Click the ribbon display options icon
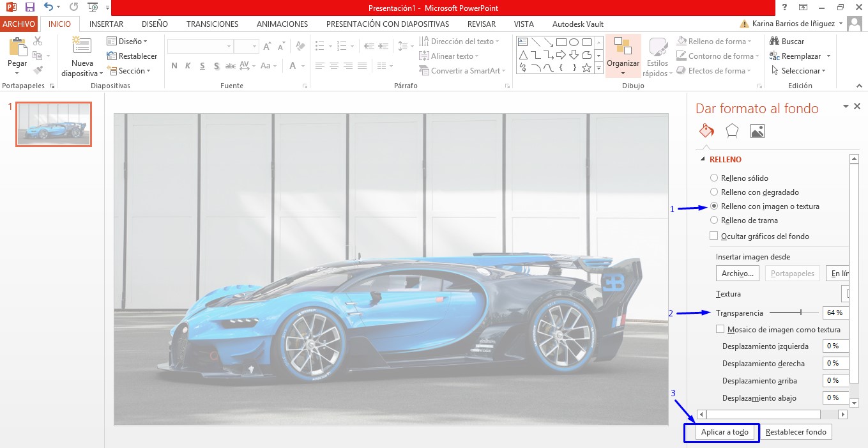This screenshot has width=868, height=448. point(802,8)
